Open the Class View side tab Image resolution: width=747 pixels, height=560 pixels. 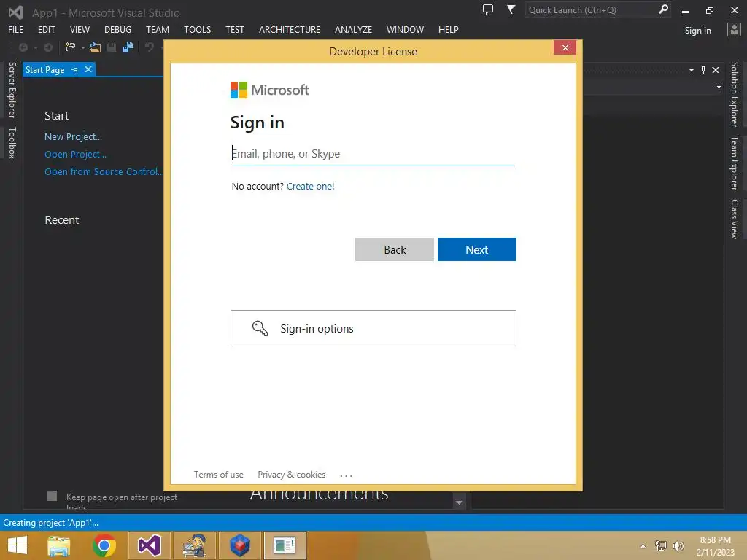click(734, 219)
